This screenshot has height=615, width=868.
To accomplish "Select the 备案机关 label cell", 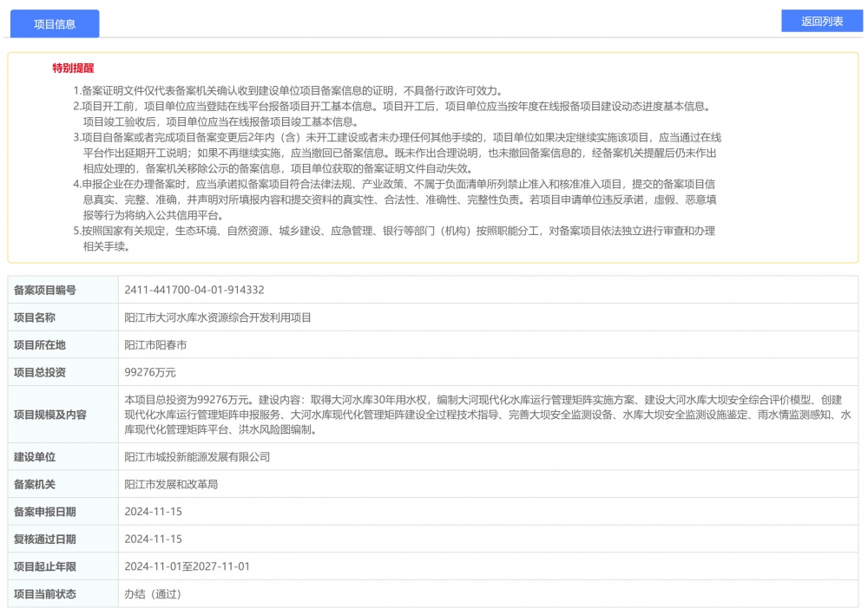I will pyautogui.click(x=63, y=485).
